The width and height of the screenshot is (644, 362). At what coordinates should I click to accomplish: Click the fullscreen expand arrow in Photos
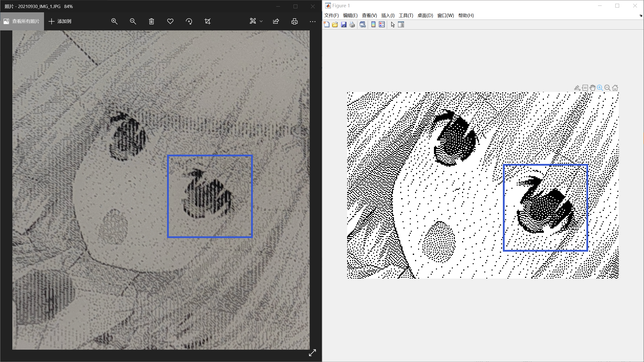click(x=312, y=353)
